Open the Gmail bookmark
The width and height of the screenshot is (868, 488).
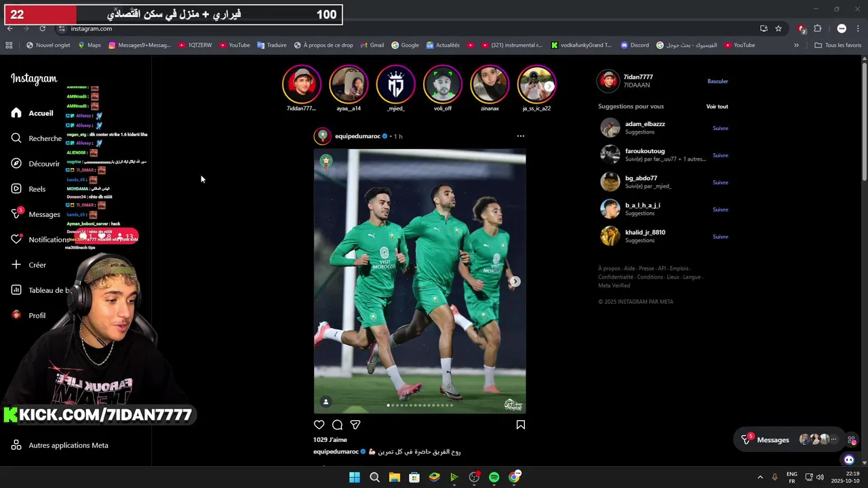(372, 45)
